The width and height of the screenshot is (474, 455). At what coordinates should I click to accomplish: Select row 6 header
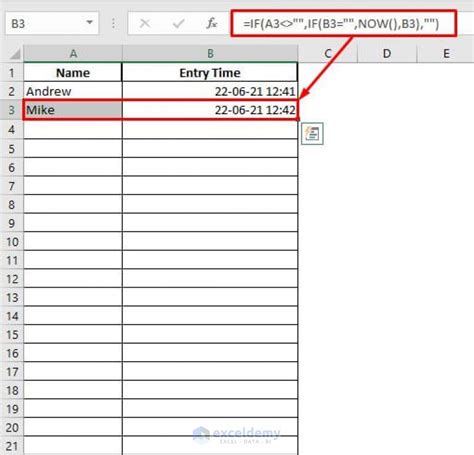coord(12,167)
